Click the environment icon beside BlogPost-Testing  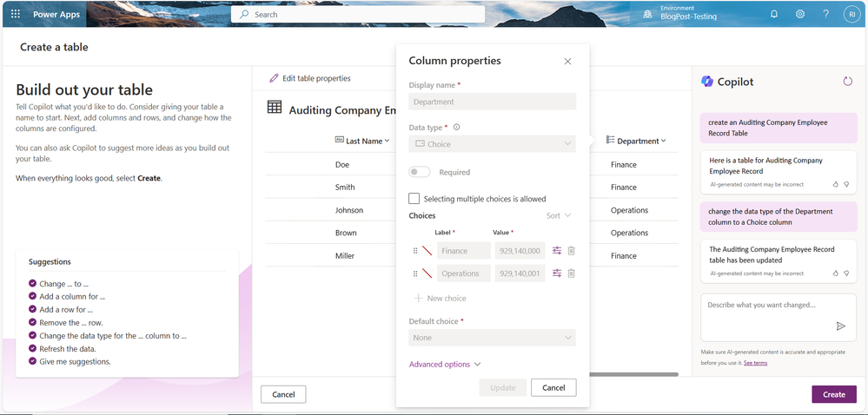pyautogui.click(x=647, y=15)
